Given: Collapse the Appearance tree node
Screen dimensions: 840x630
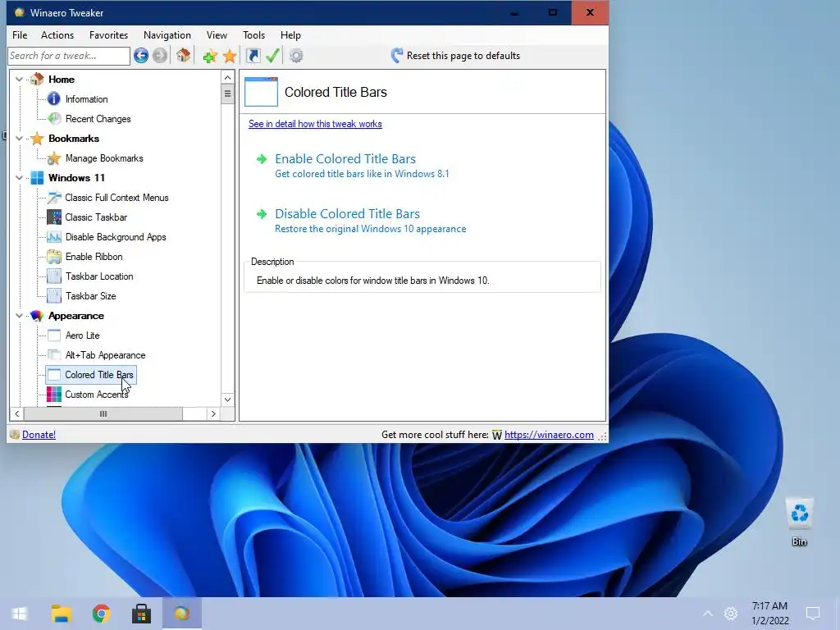Looking at the screenshot, I should pyautogui.click(x=20, y=316).
